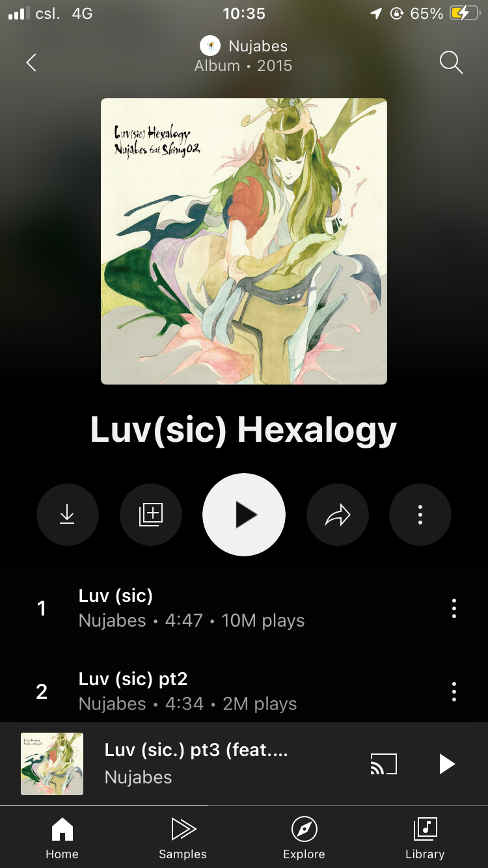This screenshot has width=488, height=868.
Task: Open the Library tab
Action: pyautogui.click(x=425, y=838)
